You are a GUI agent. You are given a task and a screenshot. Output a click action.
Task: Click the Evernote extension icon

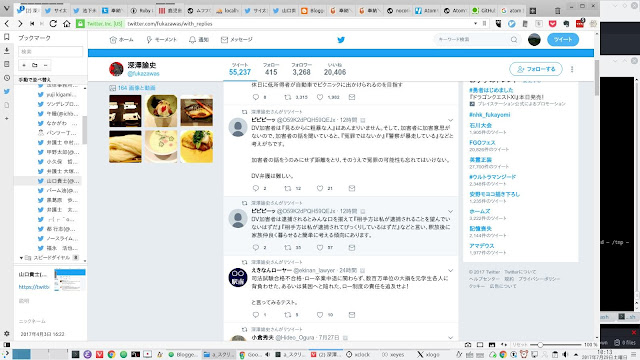pos(566,24)
